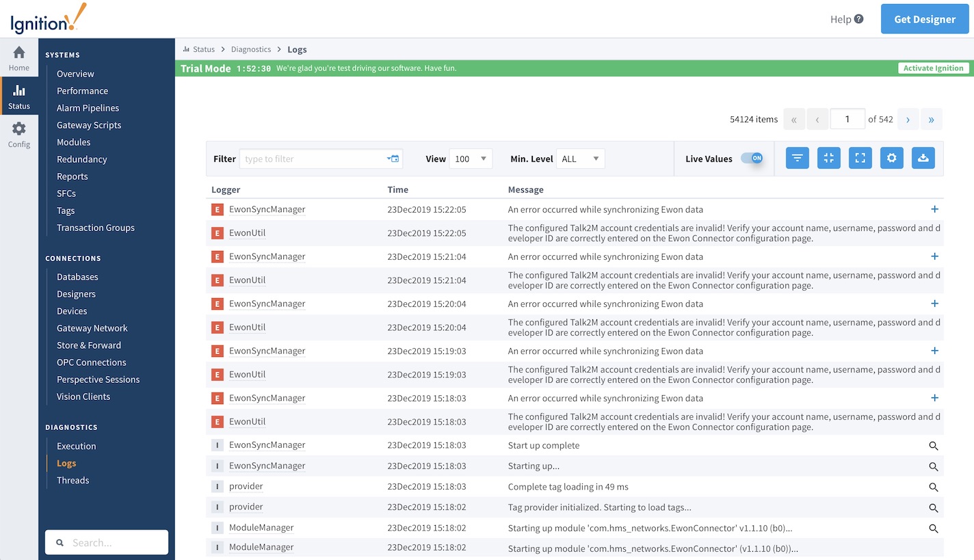Toggle Live Values switch off
Image resolution: width=974 pixels, height=560 pixels.
point(752,158)
